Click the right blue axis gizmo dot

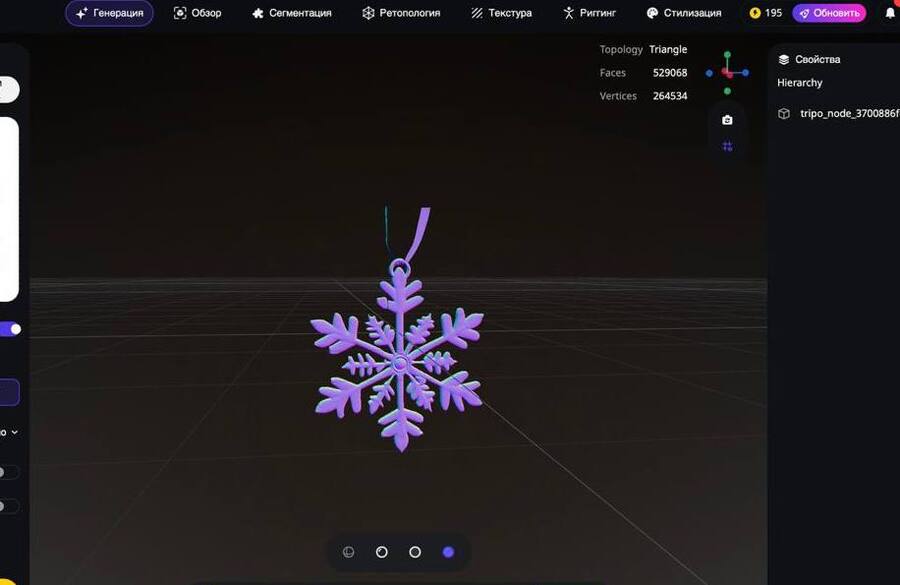[746, 73]
